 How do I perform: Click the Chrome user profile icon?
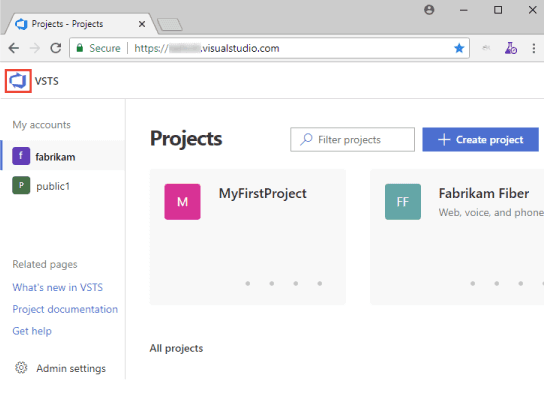pyautogui.click(x=429, y=10)
